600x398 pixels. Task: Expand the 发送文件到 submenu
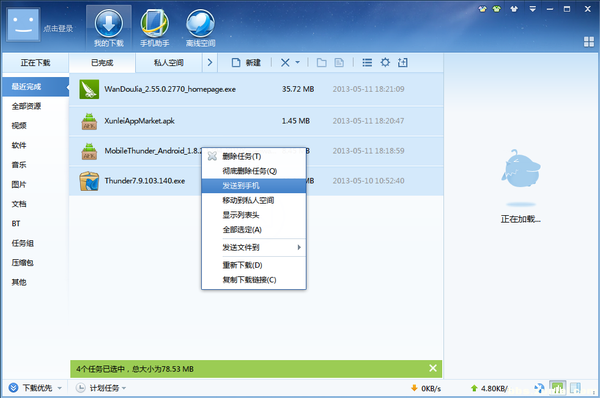[x=254, y=248]
